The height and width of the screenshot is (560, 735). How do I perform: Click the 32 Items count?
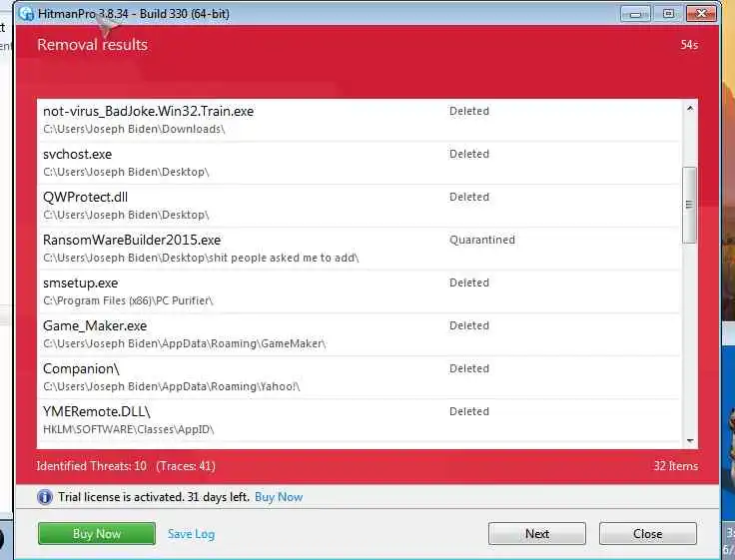(675, 466)
